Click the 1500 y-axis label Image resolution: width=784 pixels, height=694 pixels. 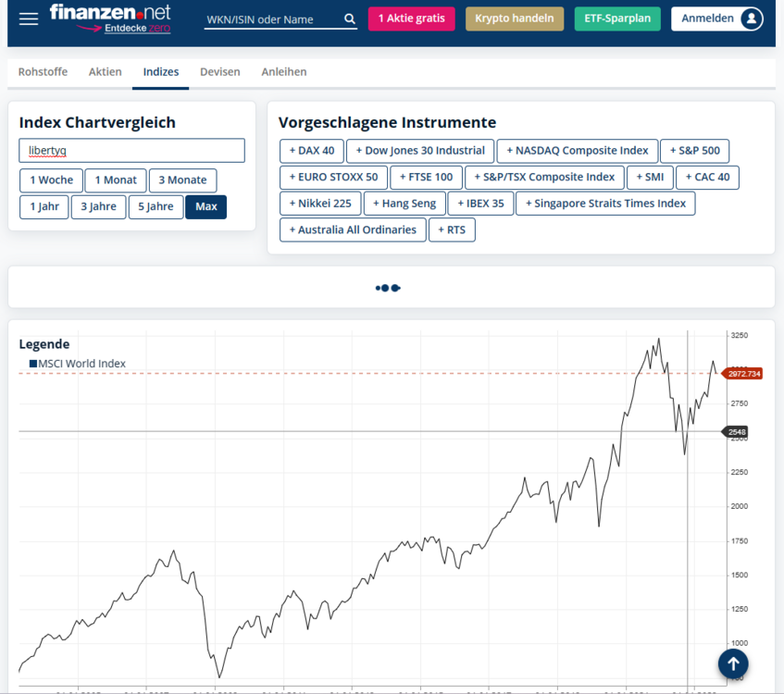coord(739,575)
